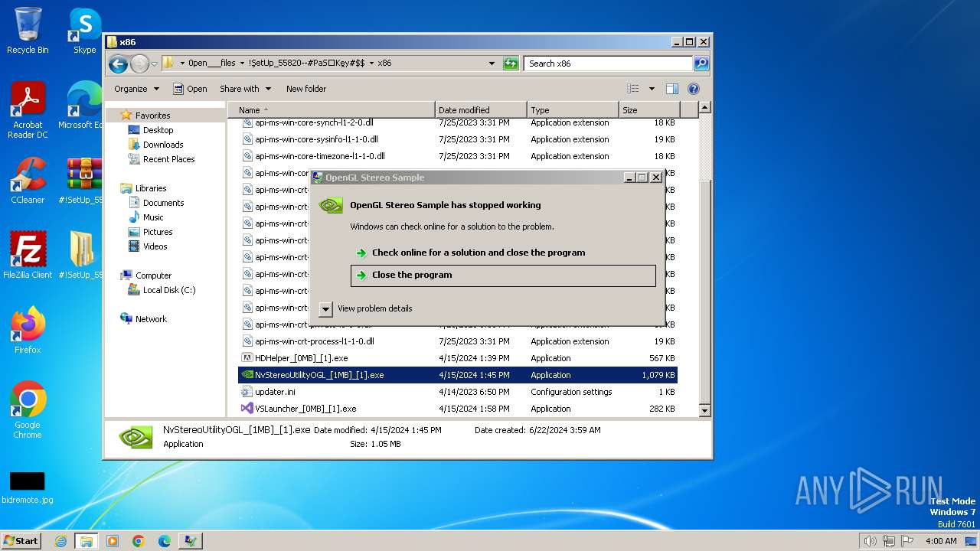Click the search magnifier icon
The image size is (980, 551).
point(701,64)
